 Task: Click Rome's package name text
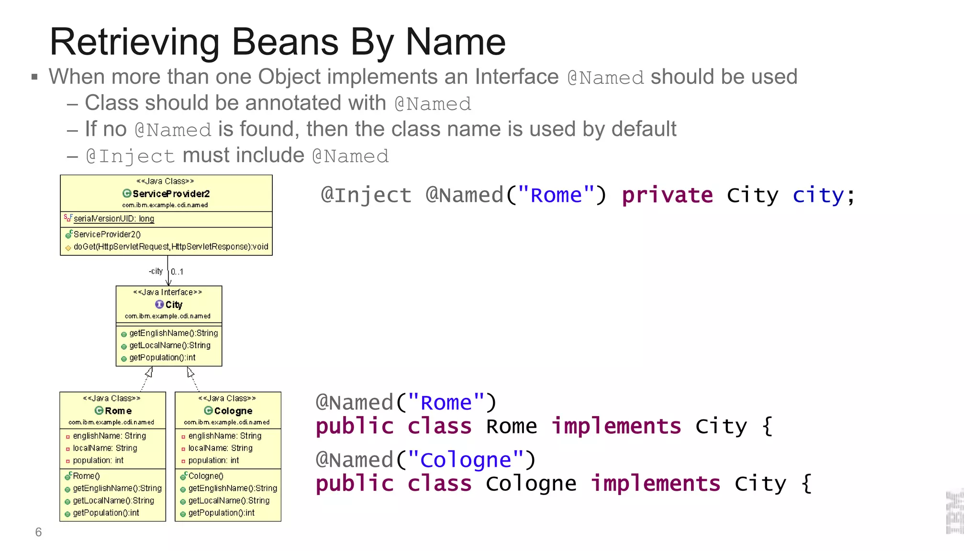[111, 422]
